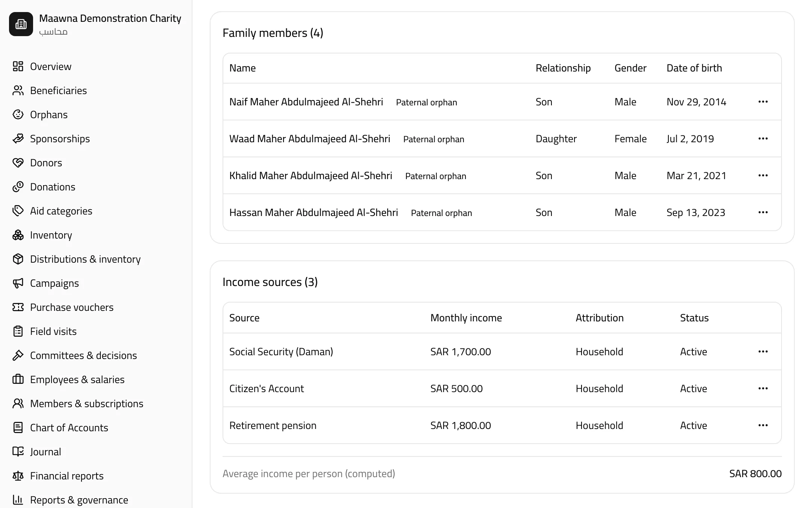The image size is (812, 508).
Task: Click the Aid categories tag icon
Action: click(x=18, y=211)
